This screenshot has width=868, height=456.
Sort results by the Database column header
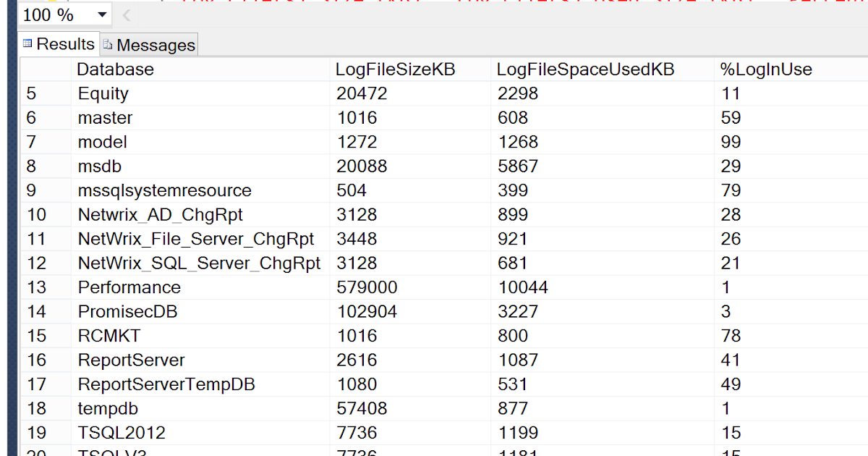115,69
